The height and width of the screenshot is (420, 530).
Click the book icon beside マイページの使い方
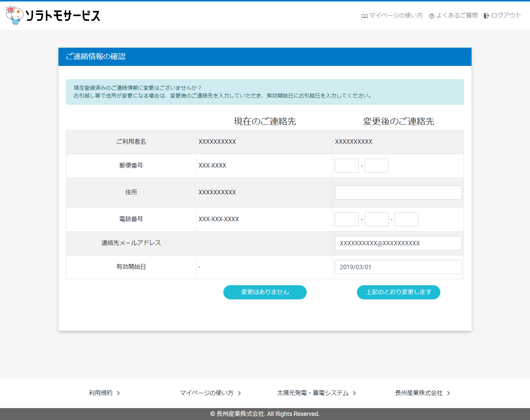365,16
